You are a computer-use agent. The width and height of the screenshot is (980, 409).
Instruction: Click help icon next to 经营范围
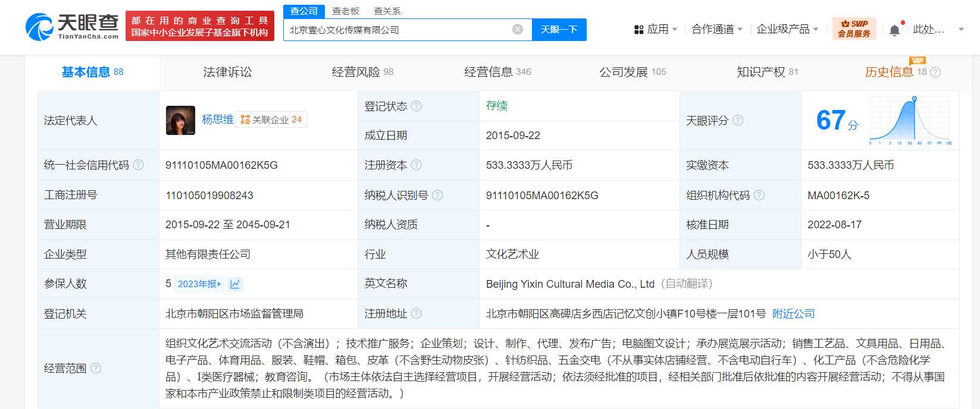pos(96,369)
